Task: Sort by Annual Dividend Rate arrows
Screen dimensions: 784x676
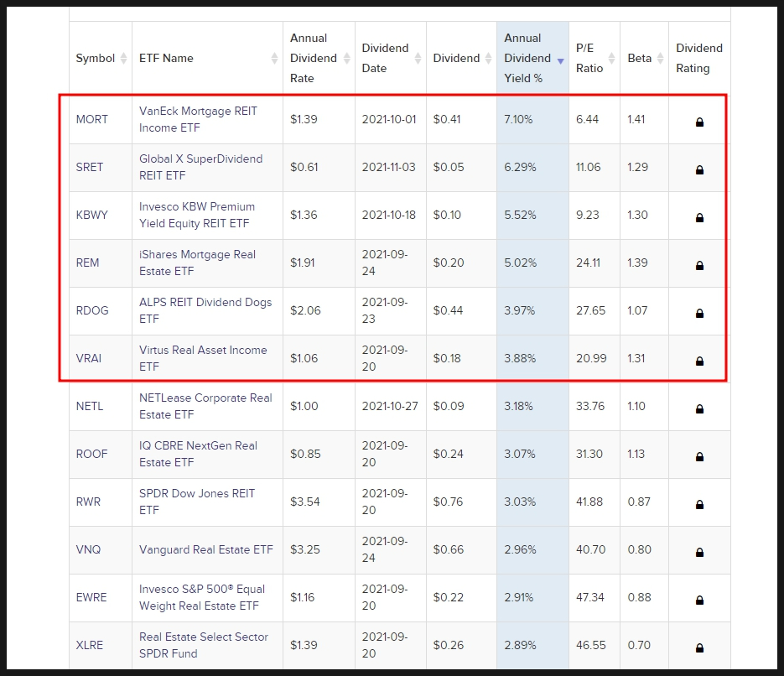Action: tap(346, 58)
